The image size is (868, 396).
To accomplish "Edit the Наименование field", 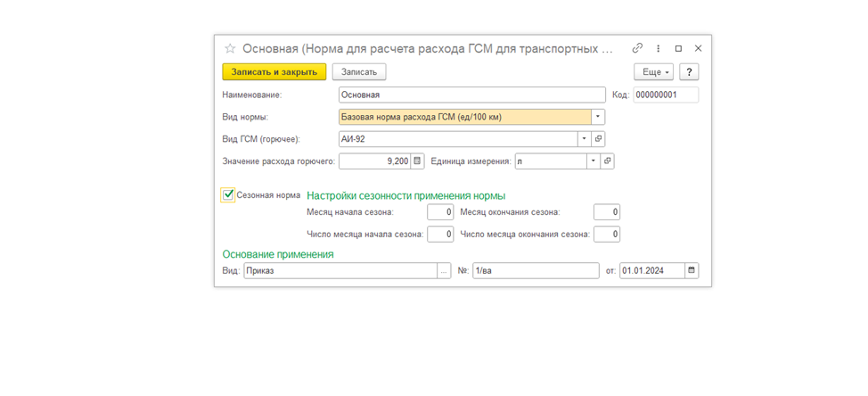I will 471,95.
